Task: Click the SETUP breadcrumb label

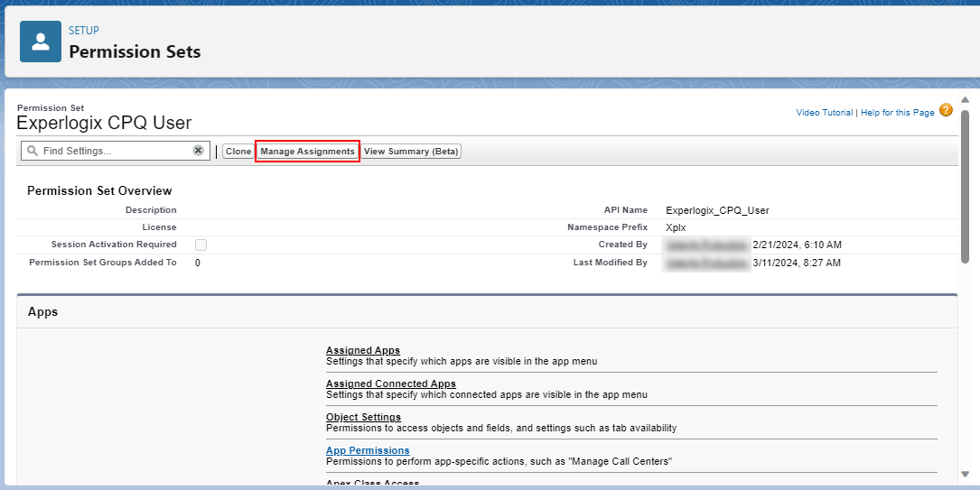Action: point(84,30)
